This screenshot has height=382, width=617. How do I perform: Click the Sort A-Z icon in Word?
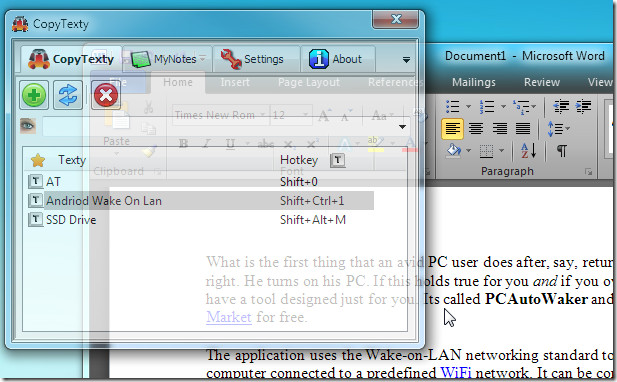point(528,151)
